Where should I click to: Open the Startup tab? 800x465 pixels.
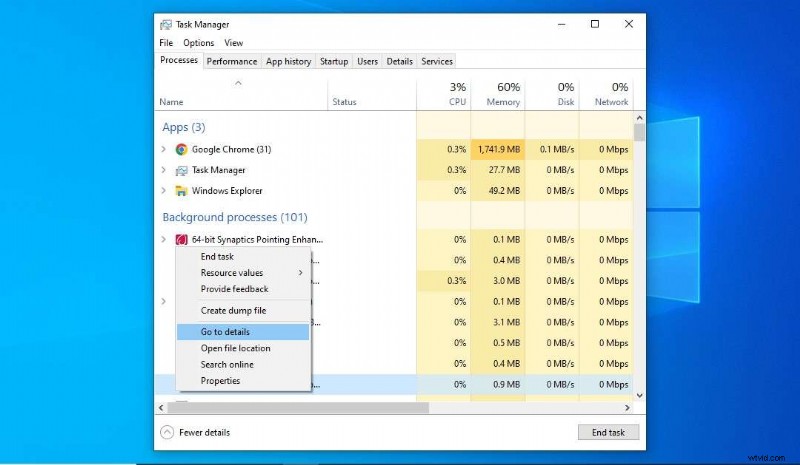[x=333, y=61]
